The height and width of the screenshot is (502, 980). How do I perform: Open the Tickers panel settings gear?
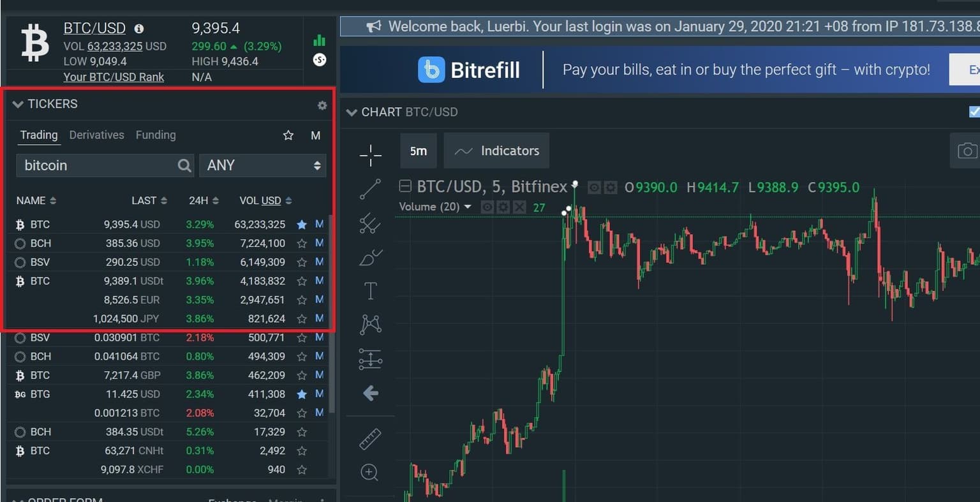click(322, 105)
